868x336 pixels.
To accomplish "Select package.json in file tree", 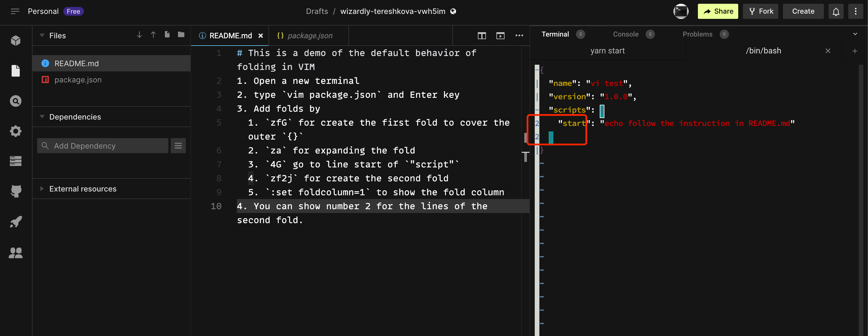I will [78, 80].
